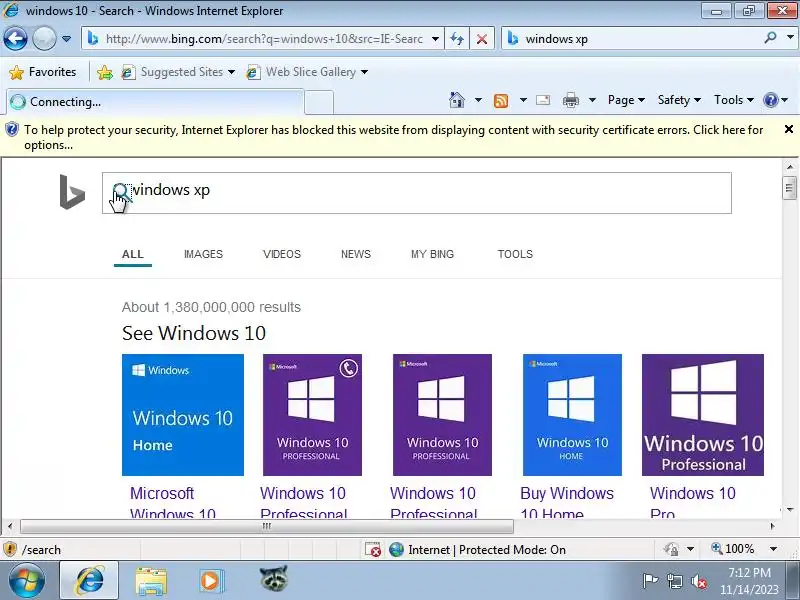Open a new tab with the blank tab button

coord(319,102)
